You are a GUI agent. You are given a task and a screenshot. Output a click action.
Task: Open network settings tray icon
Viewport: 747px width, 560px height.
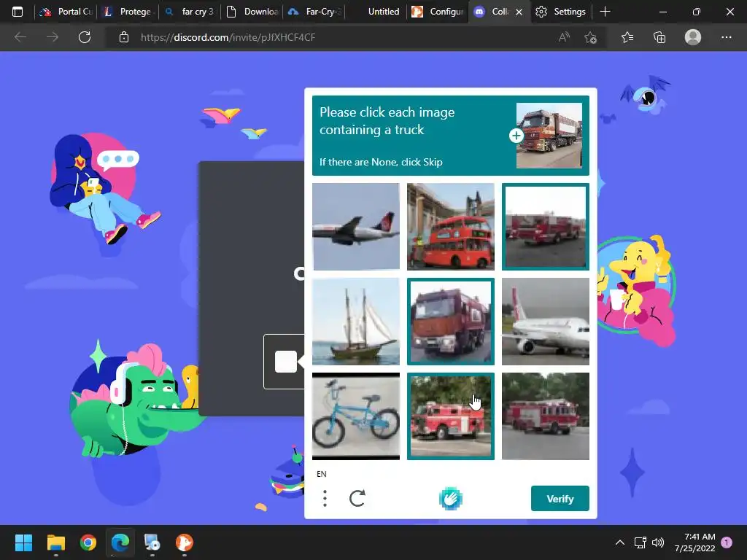(x=640, y=542)
